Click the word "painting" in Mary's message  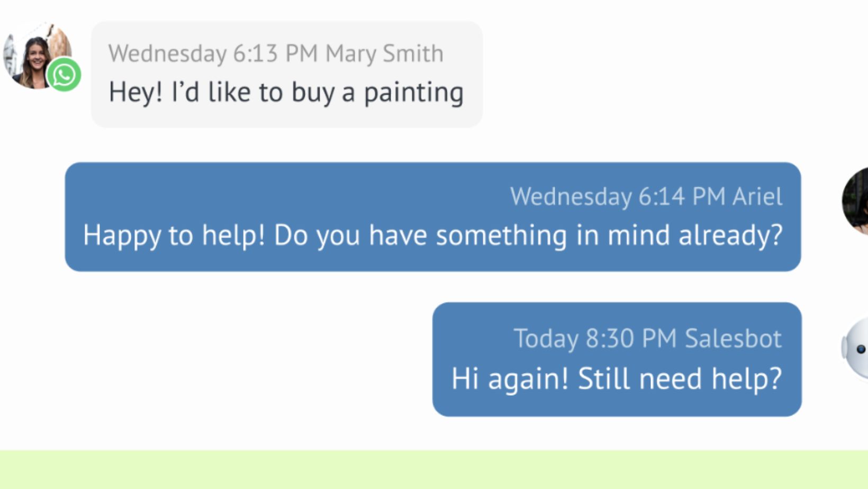413,93
